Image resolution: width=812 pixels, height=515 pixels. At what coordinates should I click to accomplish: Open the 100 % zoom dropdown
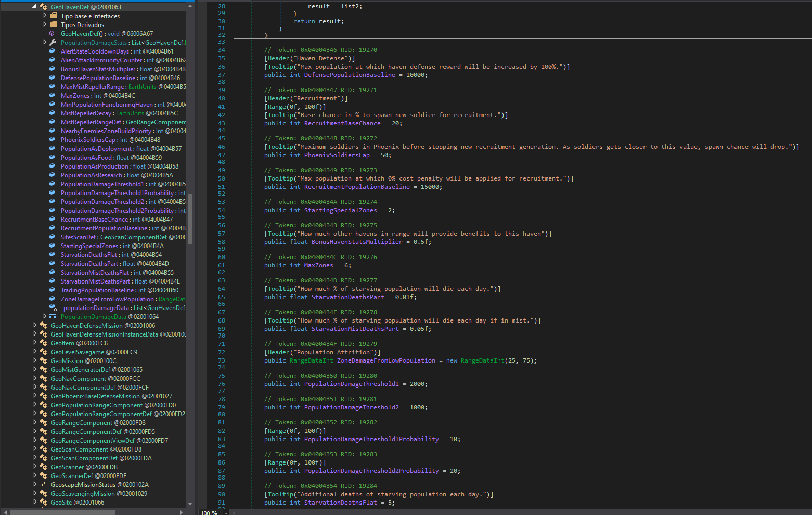coord(226,512)
